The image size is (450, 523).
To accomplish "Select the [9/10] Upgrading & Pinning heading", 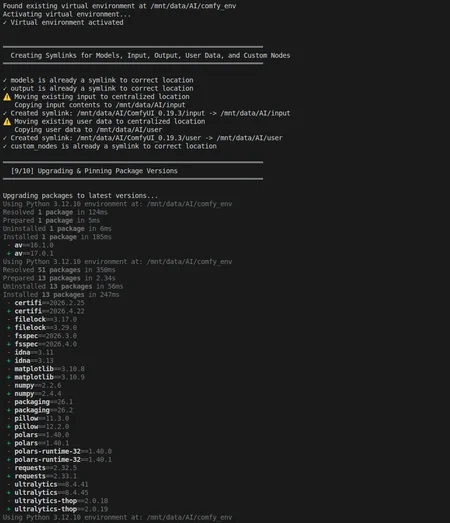I will click(x=94, y=171).
